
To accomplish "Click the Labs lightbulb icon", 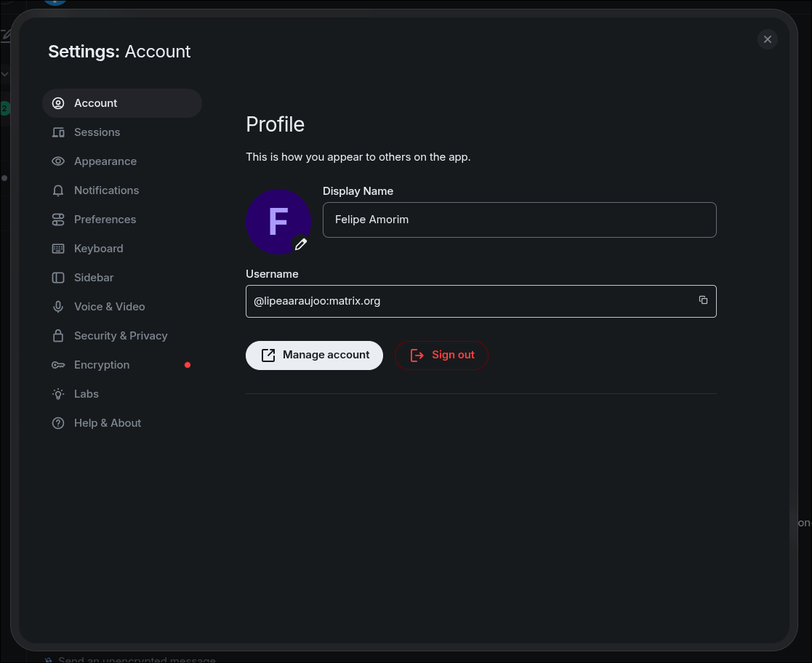I will [x=58, y=394].
